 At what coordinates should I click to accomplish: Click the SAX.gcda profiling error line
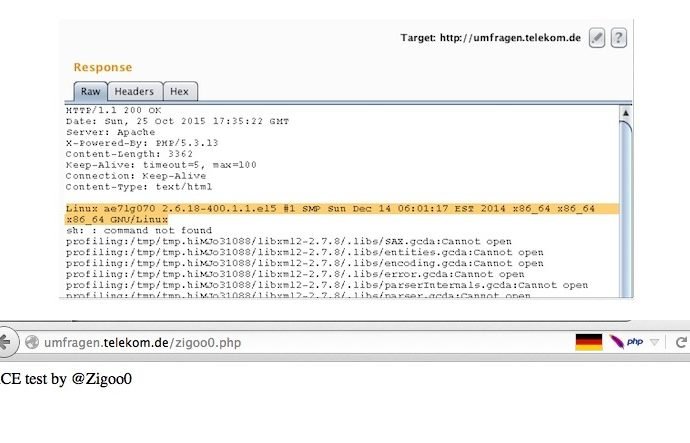click(x=289, y=242)
